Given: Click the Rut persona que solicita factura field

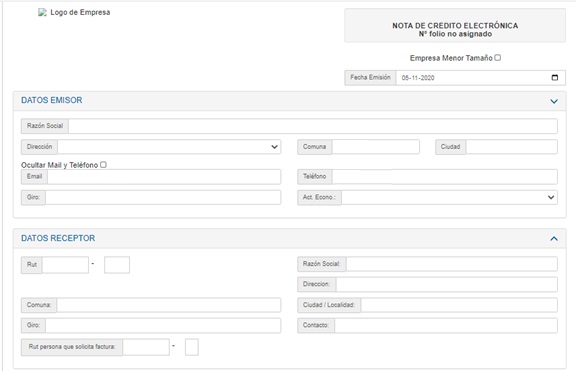Looking at the screenshot, I should pyautogui.click(x=146, y=347).
